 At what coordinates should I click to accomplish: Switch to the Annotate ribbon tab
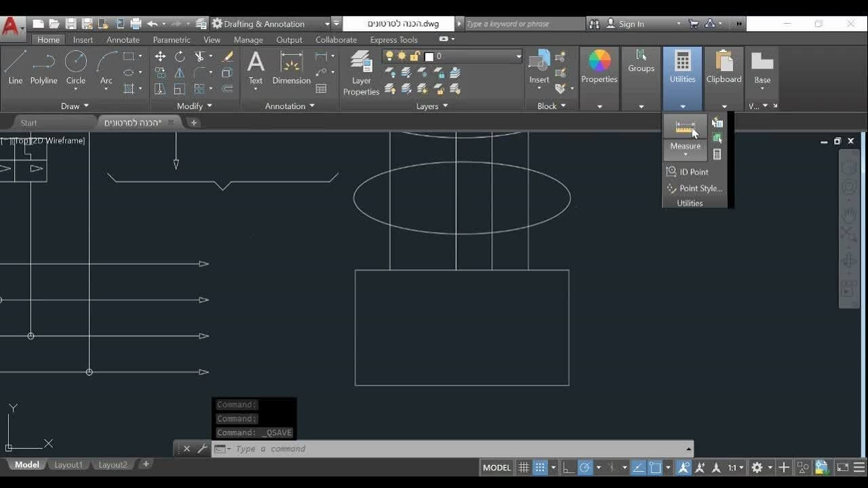[x=123, y=40]
